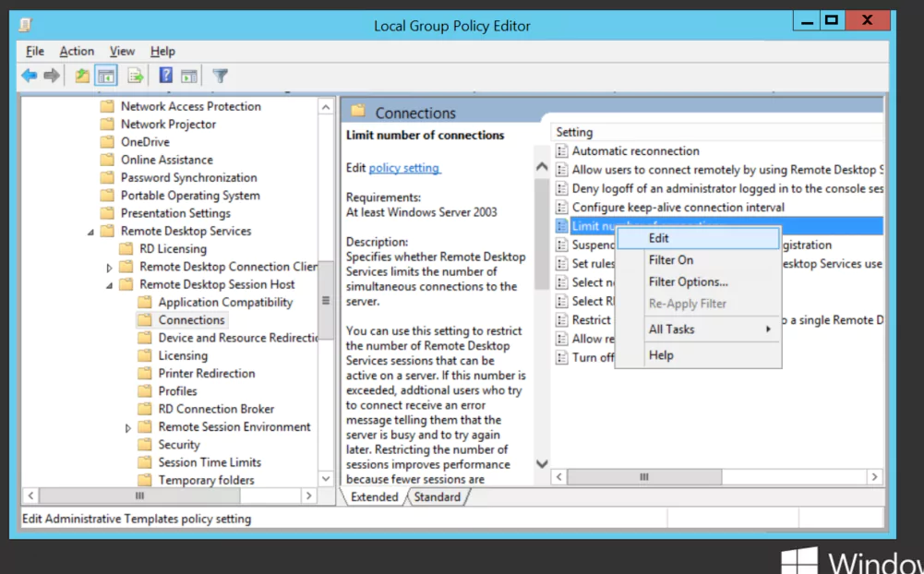This screenshot has height=574, width=924.
Task: Select the RD Connection Broker folder
Action: coord(216,409)
